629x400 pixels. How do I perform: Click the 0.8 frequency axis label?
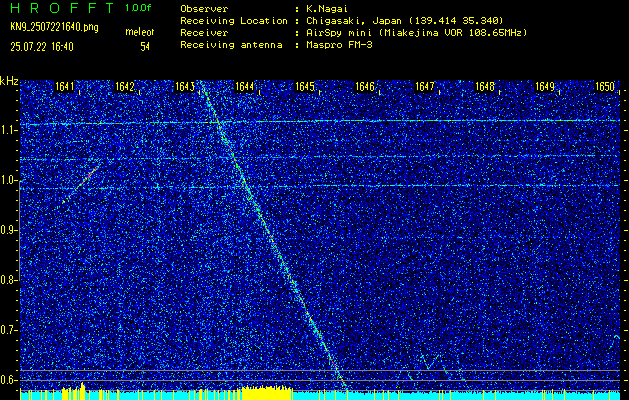pyautogui.click(x=8, y=280)
